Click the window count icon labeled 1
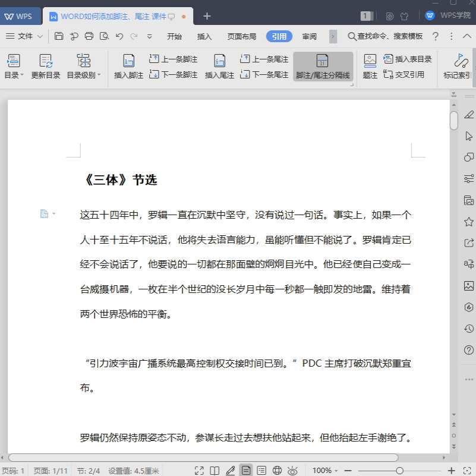Screen dimensions: 476x476 367,16
